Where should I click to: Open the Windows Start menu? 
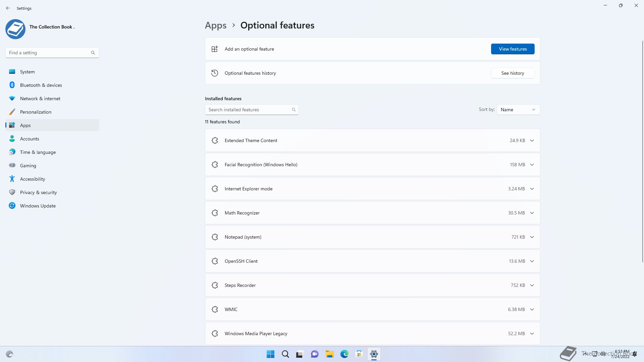270,354
